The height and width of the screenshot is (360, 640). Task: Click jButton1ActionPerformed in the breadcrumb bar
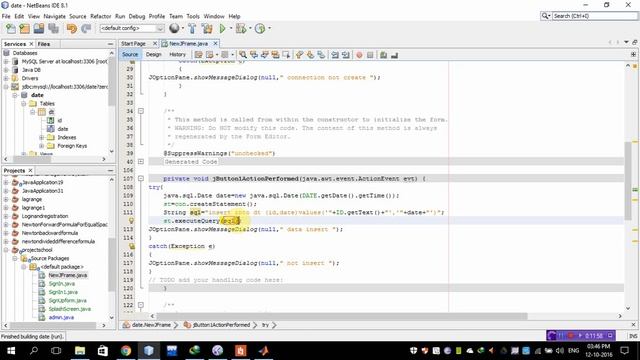(x=221, y=325)
